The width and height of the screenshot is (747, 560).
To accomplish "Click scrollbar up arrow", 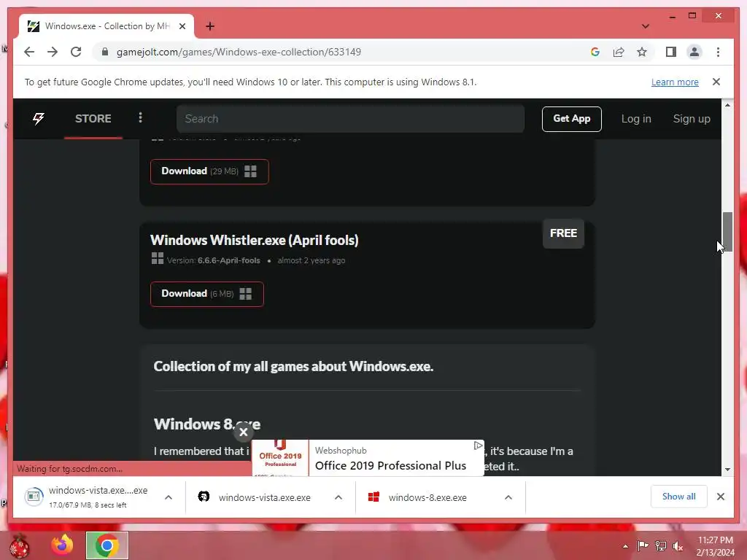I will coord(727,105).
